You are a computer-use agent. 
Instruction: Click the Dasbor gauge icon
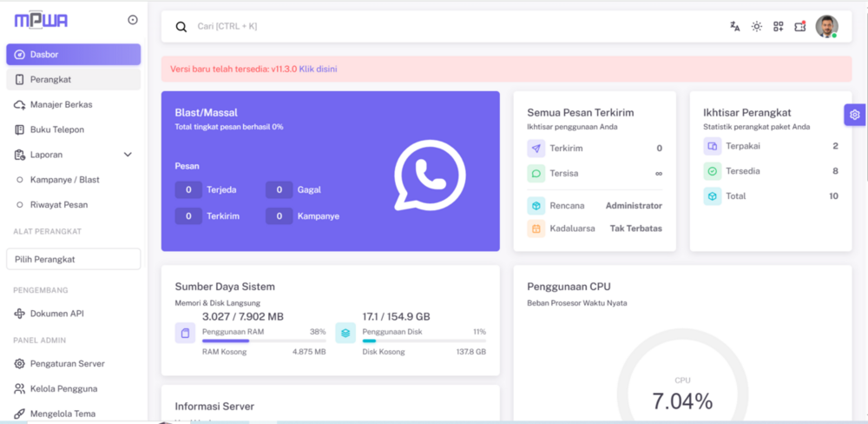point(19,55)
